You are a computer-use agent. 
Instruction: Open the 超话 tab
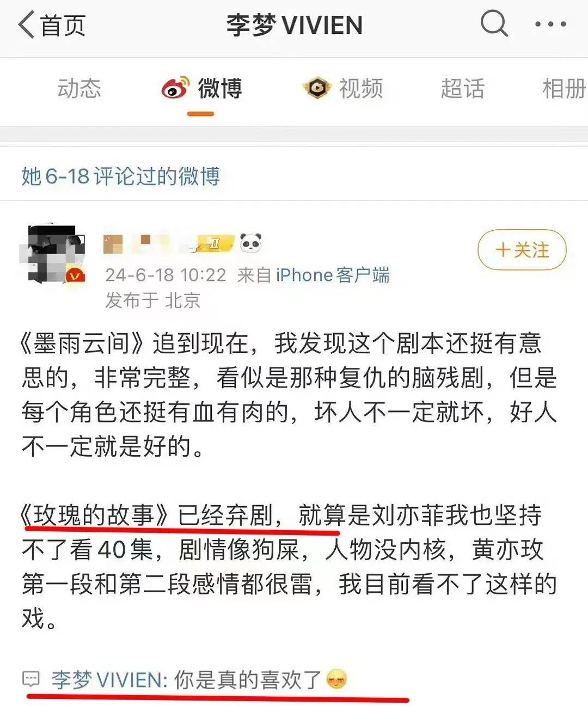[463, 88]
